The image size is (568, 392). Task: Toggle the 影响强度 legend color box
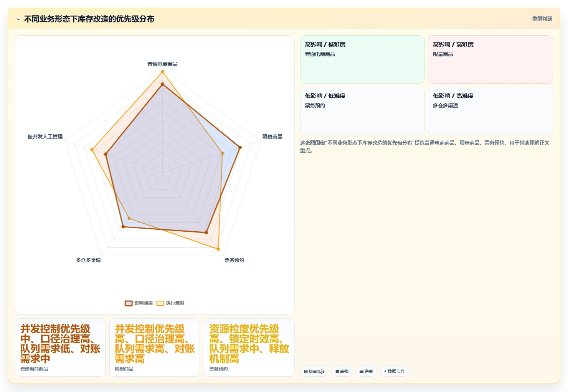click(129, 303)
